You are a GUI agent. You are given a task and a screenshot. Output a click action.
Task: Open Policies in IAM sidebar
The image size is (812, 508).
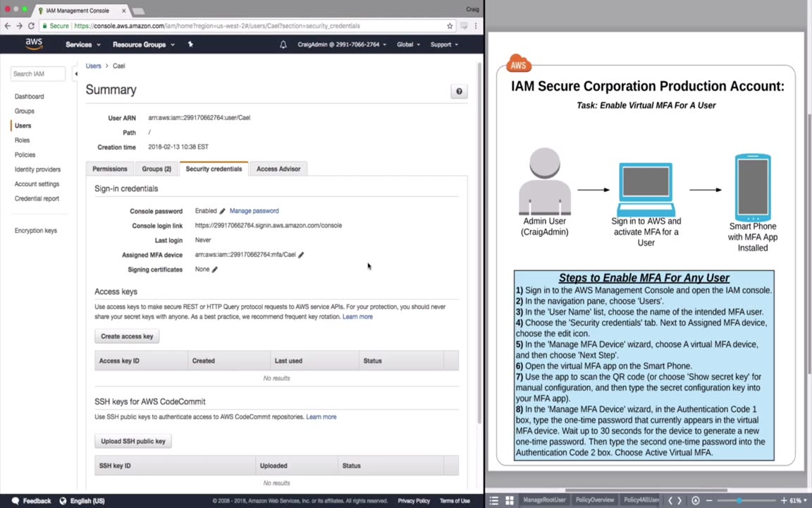coord(25,155)
